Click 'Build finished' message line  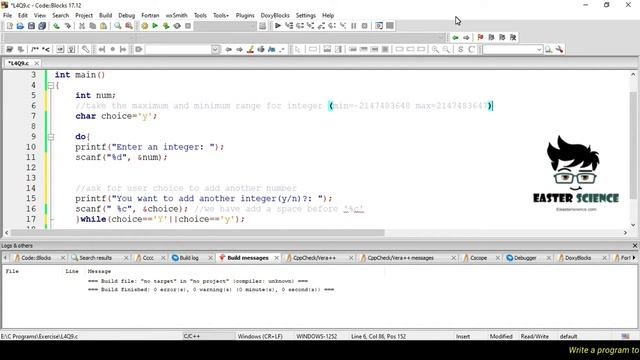click(211, 289)
